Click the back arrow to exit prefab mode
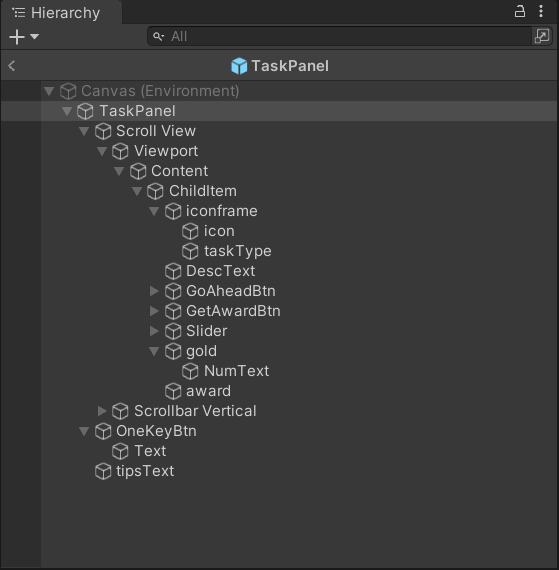The width and height of the screenshot is (559, 570). coord(12,66)
